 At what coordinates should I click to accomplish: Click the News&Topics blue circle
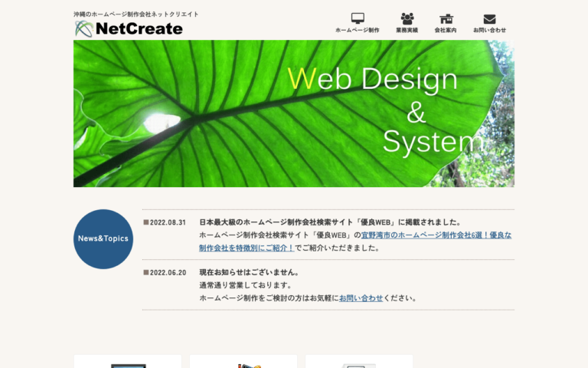coord(103,239)
